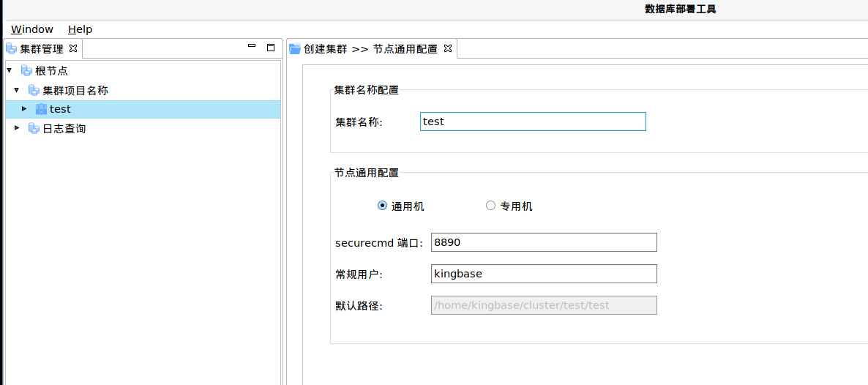Click the 数据库部署工具 window title

(681, 9)
